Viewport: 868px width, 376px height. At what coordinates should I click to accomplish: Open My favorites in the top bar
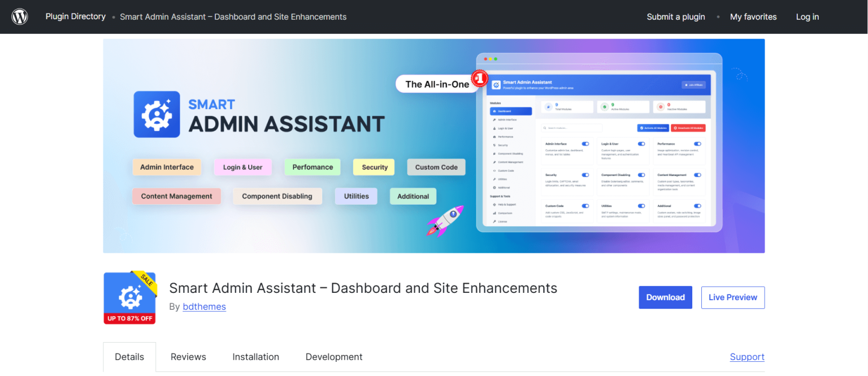coord(753,17)
